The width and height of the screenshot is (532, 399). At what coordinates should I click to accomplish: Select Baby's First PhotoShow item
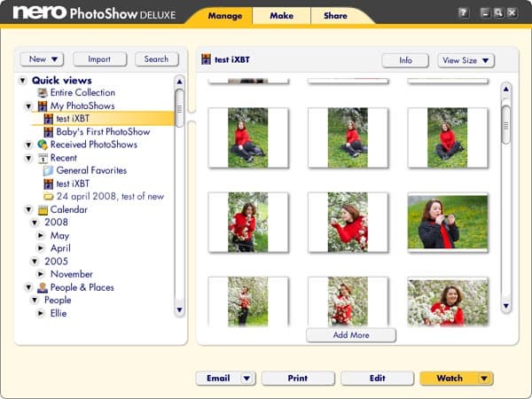pos(103,131)
